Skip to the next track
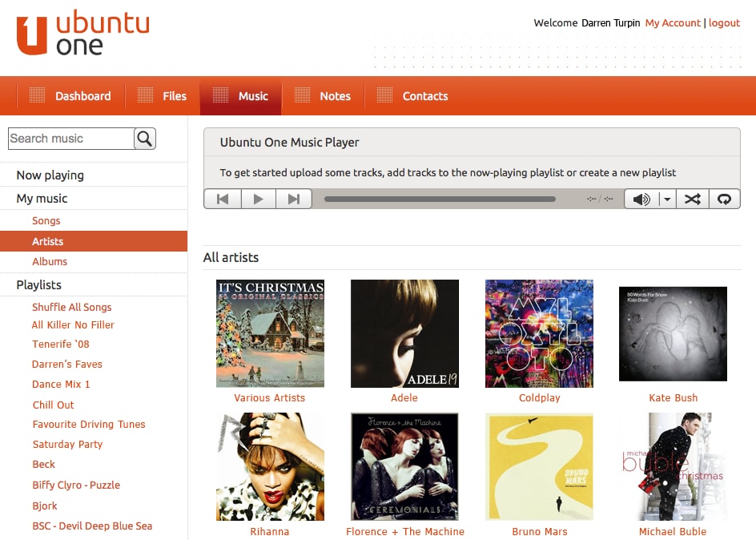Screen dimensions: 756x540 tap(294, 199)
